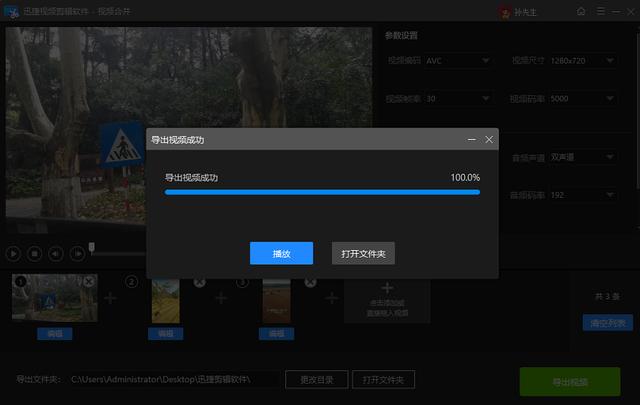Click the 共 3 条 count text
This screenshot has width=640, height=405.
click(x=607, y=296)
